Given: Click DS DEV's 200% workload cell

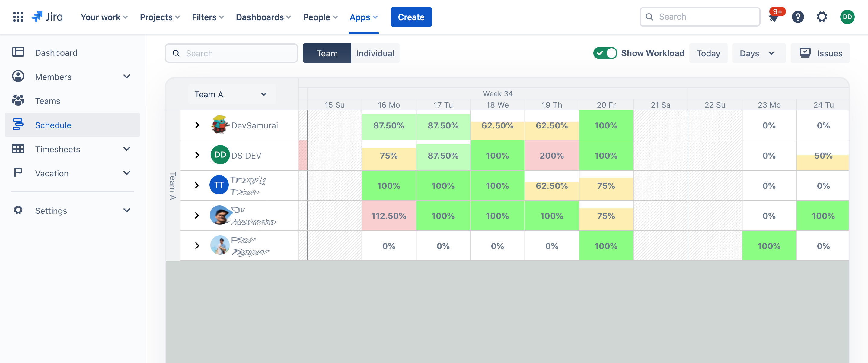Looking at the screenshot, I should pos(551,155).
